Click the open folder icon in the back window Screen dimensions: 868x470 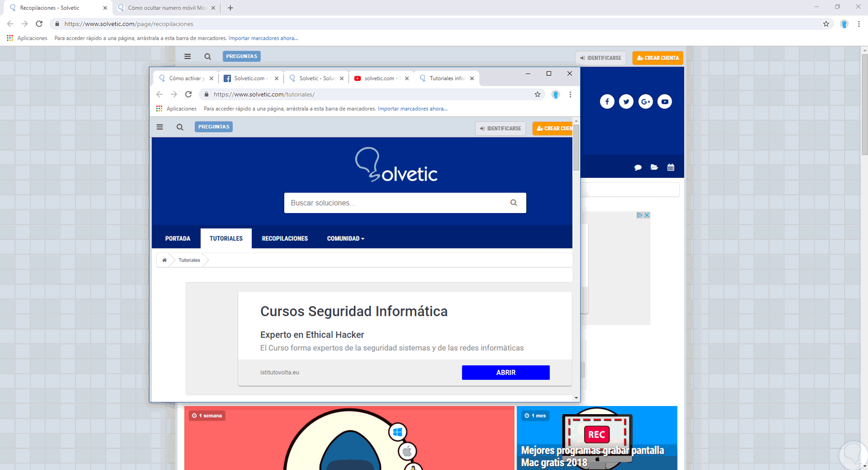pos(654,168)
